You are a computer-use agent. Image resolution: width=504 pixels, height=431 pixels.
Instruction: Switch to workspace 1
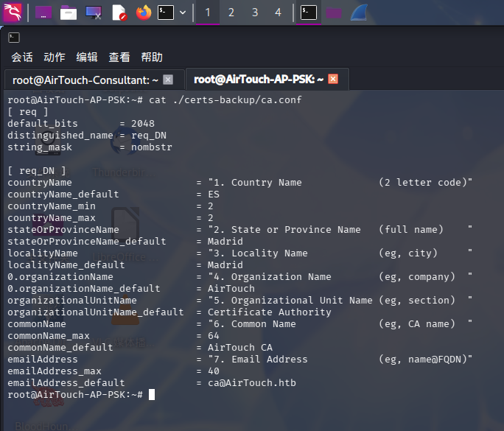pos(208,13)
